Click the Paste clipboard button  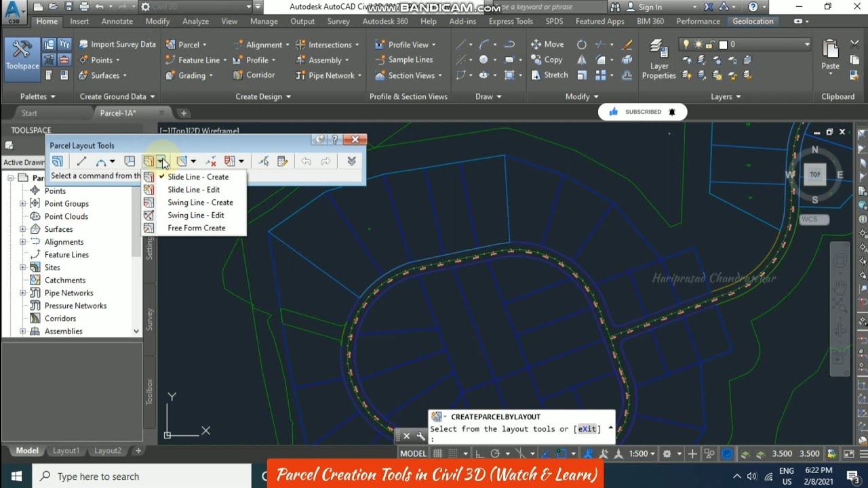coord(831,56)
